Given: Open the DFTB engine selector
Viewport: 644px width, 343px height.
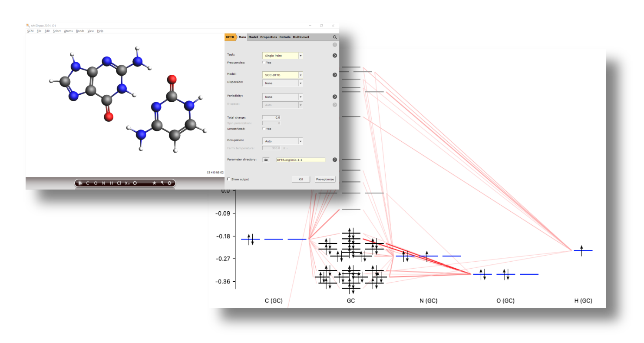Looking at the screenshot, I should 231,37.
